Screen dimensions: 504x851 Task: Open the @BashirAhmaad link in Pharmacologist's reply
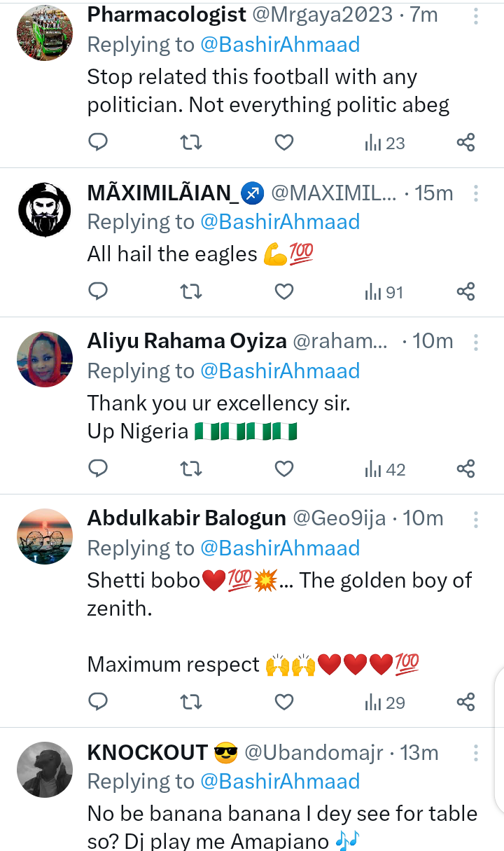(x=280, y=45)
